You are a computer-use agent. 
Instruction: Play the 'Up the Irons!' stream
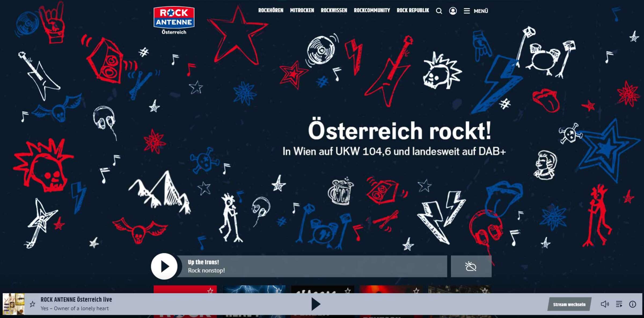coord(164,266)
